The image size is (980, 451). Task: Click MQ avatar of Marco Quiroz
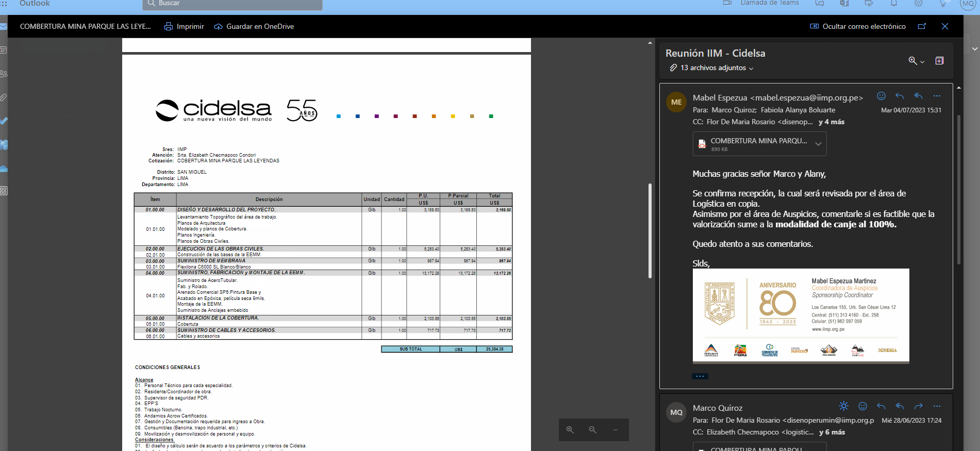pyautogui.click(x=676, y=412)
